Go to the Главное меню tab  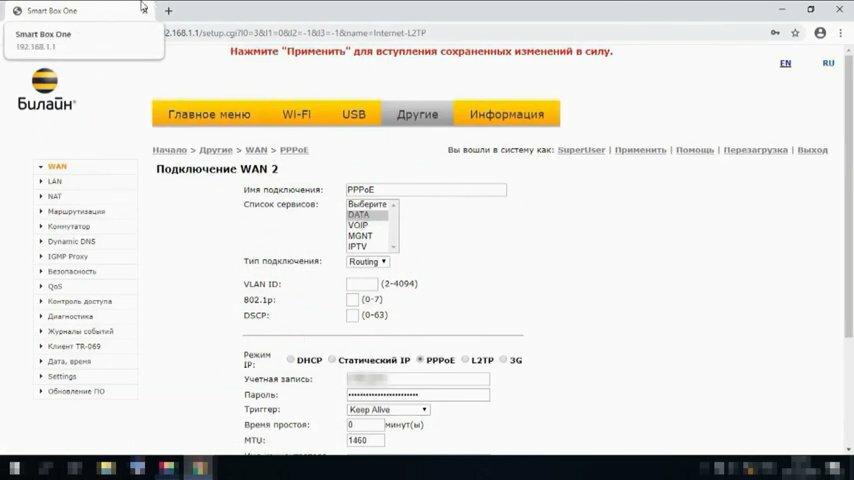tap(209, 114)
